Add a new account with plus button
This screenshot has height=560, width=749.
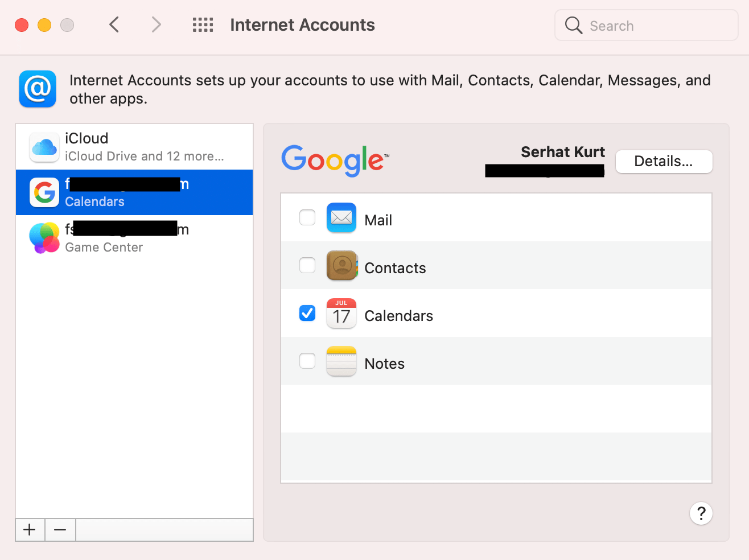coord(30,530)
